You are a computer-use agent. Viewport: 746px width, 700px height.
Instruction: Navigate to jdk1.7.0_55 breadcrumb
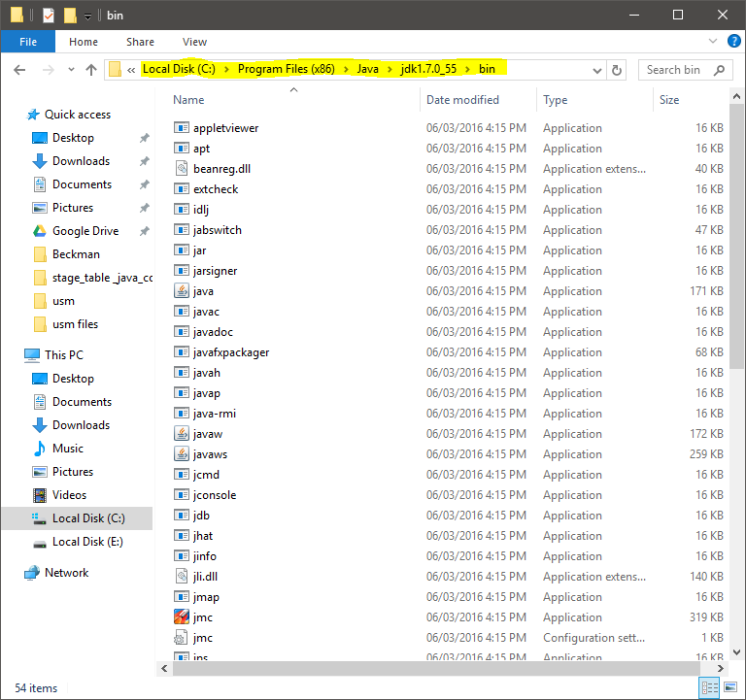(428, 69)
